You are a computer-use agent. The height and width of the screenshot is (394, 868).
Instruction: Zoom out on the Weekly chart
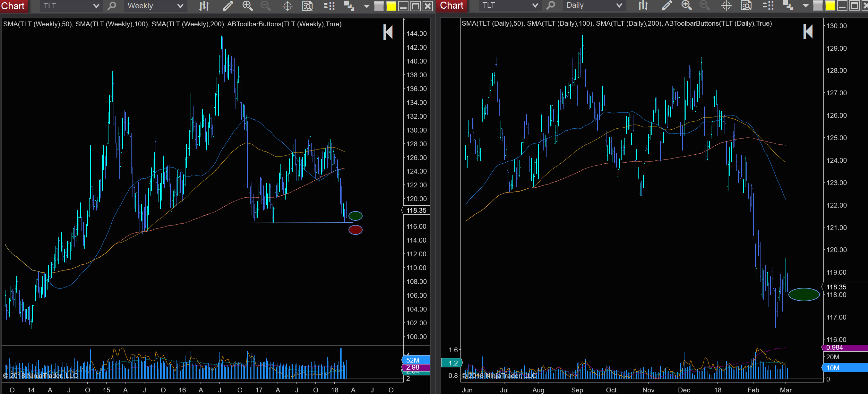pos(266,6)
